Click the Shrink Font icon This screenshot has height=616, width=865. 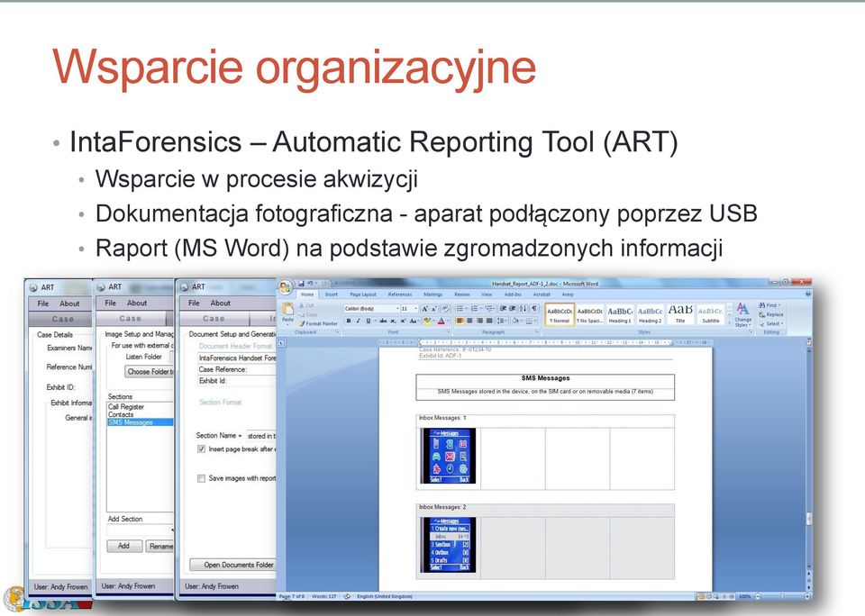pos(434,309)
